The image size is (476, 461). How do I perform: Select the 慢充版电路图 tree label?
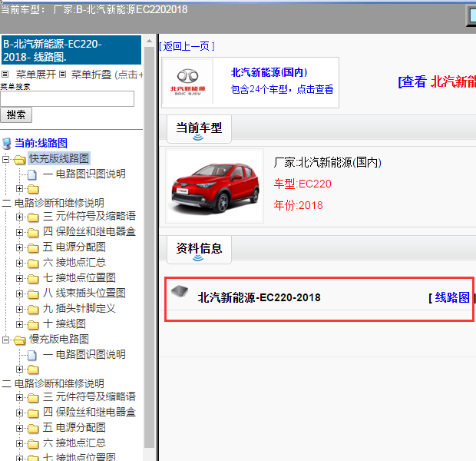pos(59,339)
